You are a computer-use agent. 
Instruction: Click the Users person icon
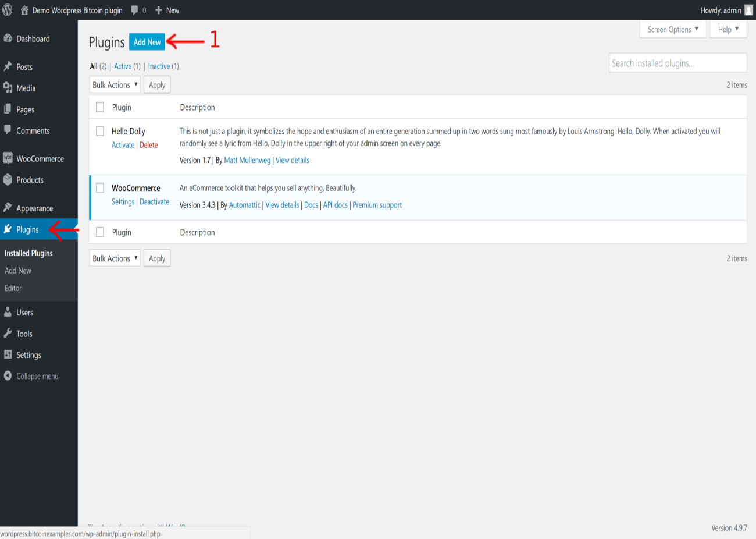[x=8, y=312]
